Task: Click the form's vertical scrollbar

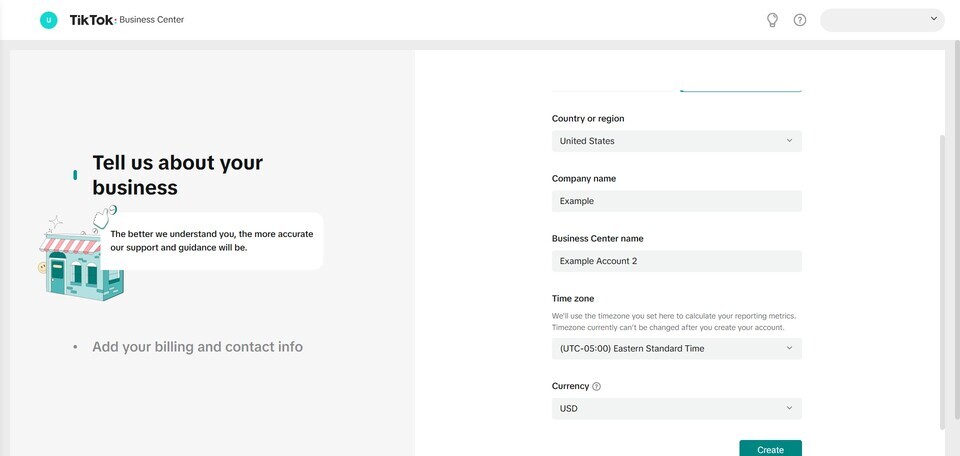Action: tap(940, 280)
